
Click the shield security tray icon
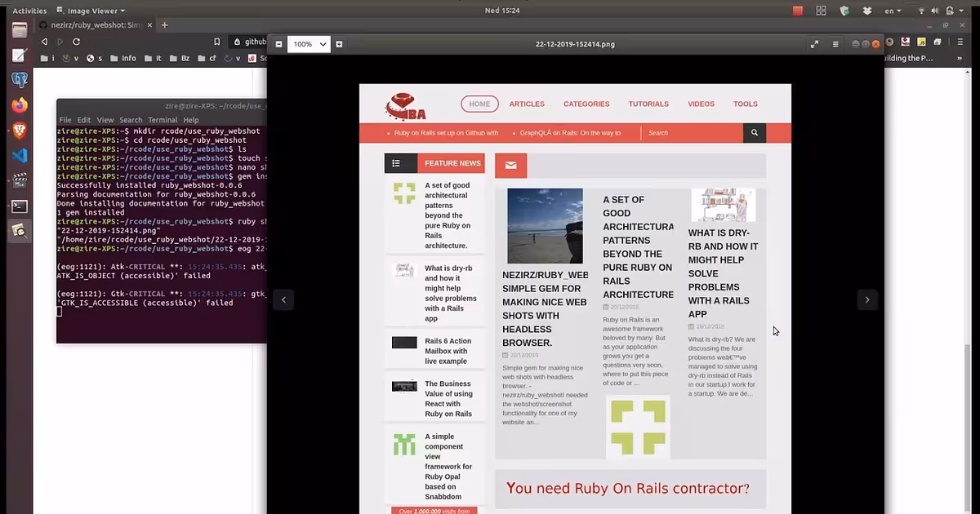(844, 11)
